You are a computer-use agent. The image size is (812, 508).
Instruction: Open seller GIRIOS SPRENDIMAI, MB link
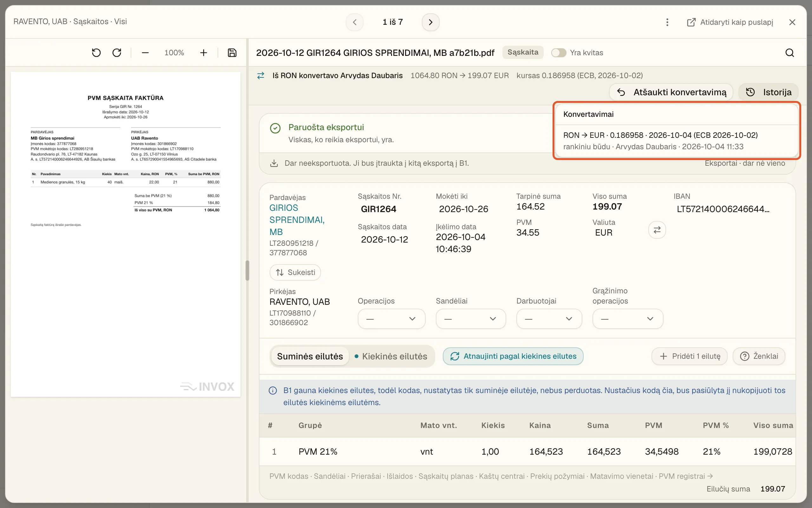[297, 220]
